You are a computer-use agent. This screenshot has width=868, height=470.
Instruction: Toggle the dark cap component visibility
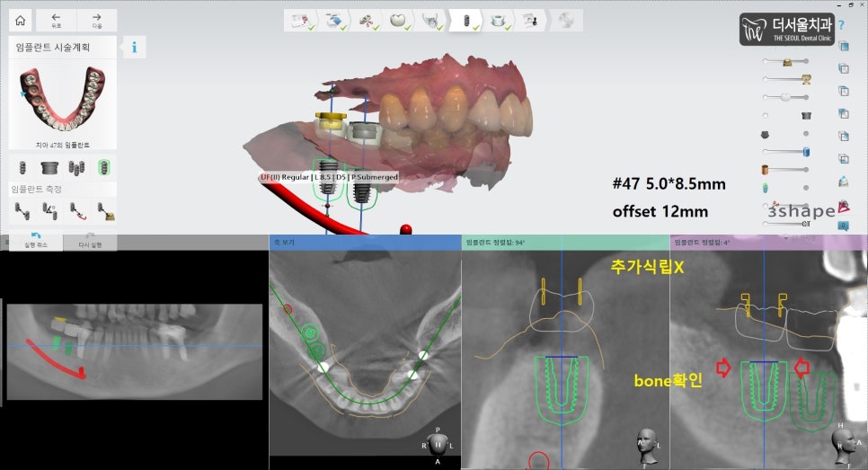(765, 134)
